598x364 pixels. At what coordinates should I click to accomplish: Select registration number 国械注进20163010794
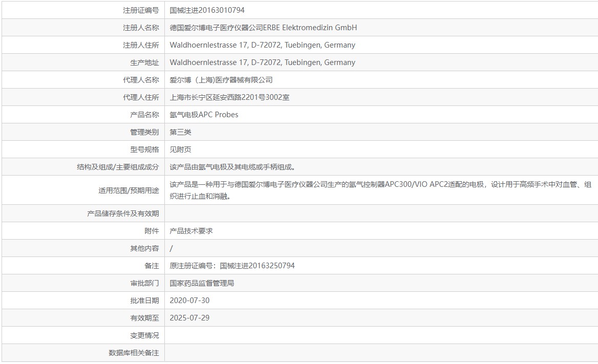click(x=207, y=10)
